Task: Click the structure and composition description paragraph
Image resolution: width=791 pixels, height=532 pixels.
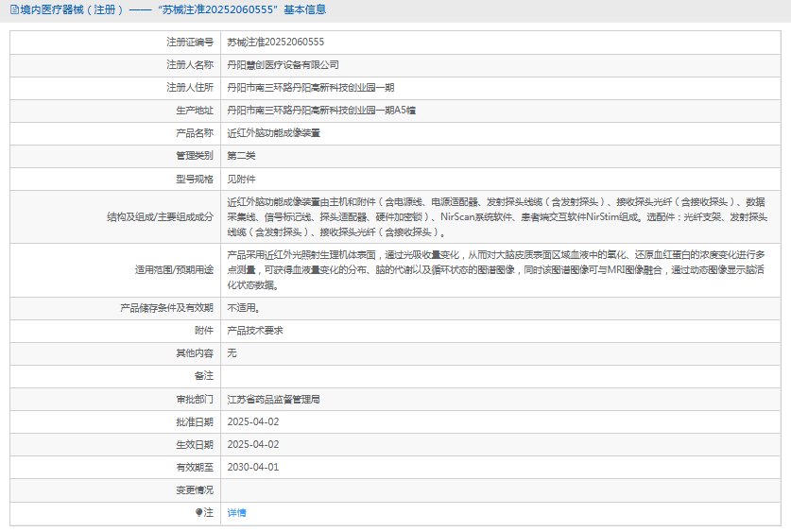Action: tap(497, 216)
